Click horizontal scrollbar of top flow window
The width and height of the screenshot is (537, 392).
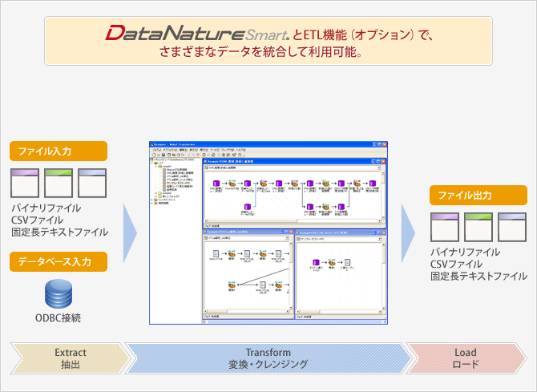tap(293, 221)
